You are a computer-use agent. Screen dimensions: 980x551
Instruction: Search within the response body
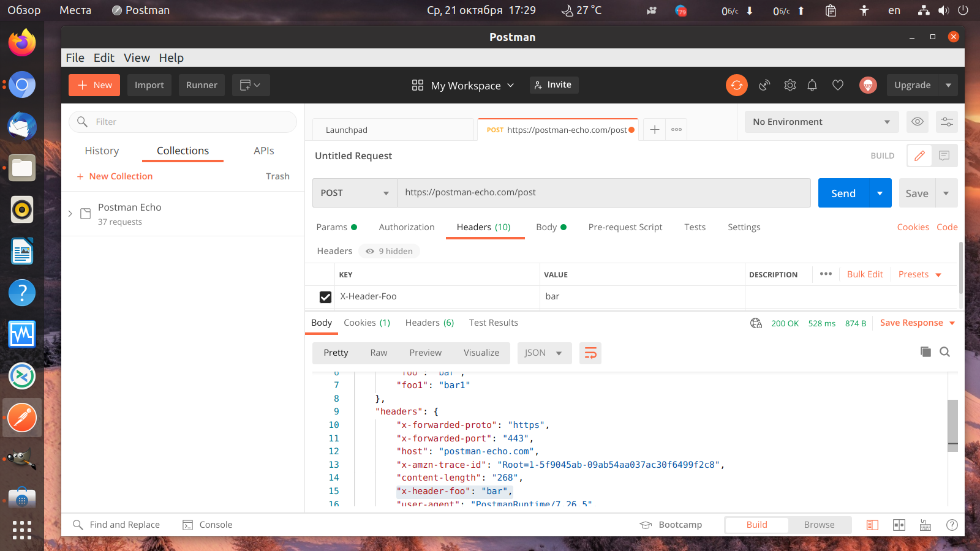[x=945, y=351]
